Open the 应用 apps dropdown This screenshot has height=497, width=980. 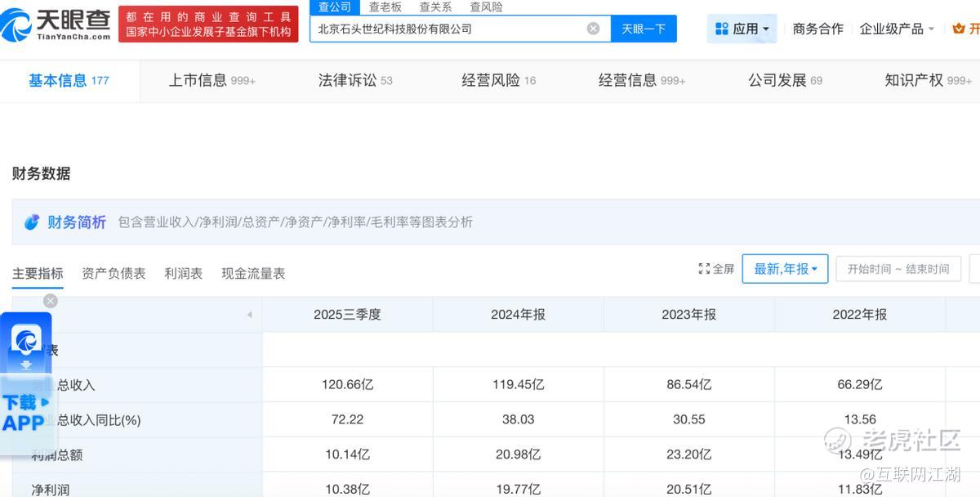[x=742, y=29]
